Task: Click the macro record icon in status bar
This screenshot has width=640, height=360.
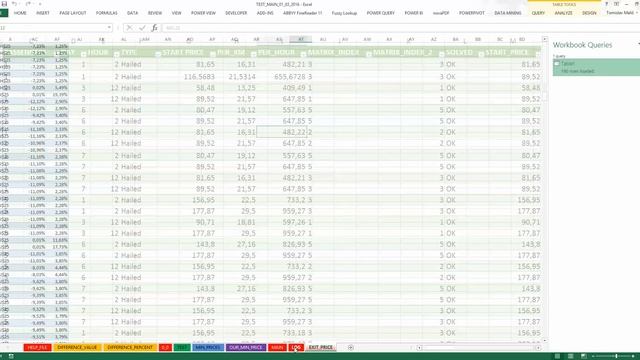Action: (11, 356)
